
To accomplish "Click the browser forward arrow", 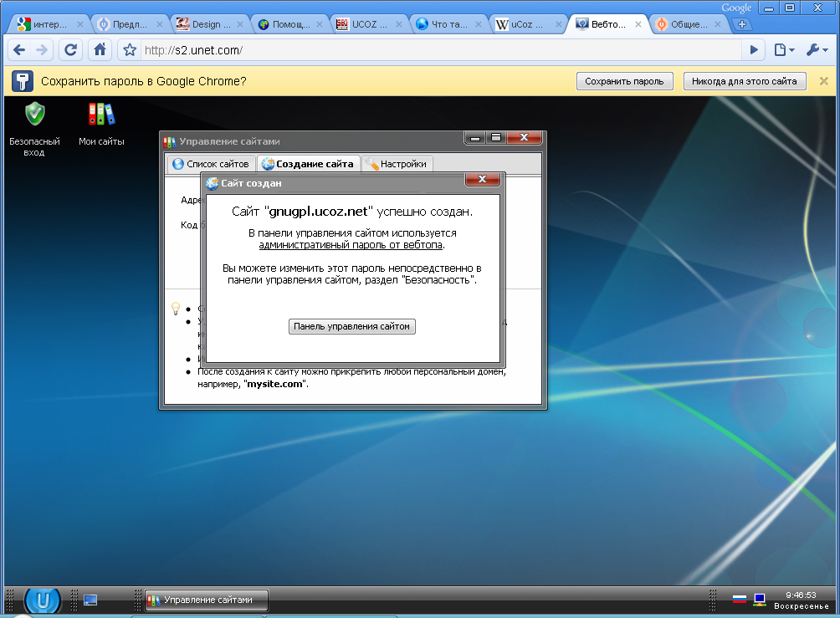I will tap(42, 50).
